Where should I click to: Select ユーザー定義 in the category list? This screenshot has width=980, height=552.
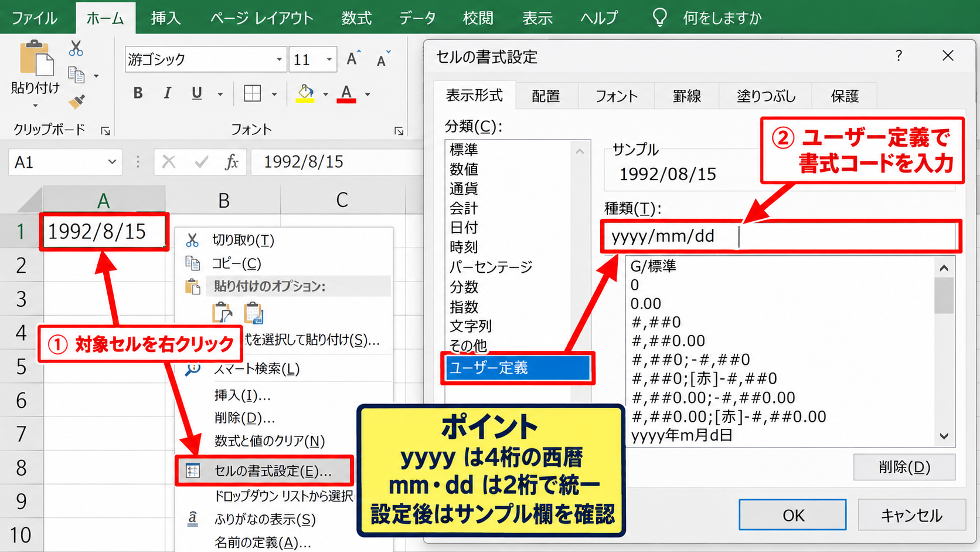pos(518,368)
